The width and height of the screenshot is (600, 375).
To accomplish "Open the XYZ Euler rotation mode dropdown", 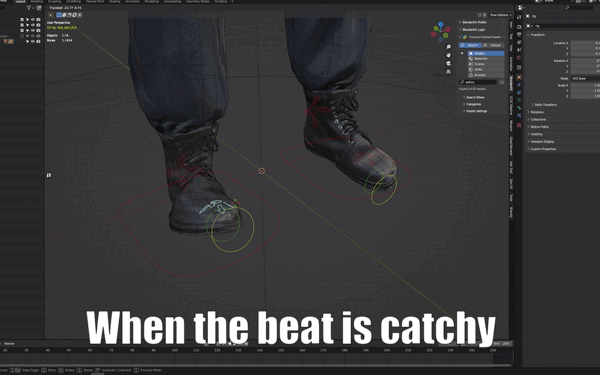I will [585, 78].
